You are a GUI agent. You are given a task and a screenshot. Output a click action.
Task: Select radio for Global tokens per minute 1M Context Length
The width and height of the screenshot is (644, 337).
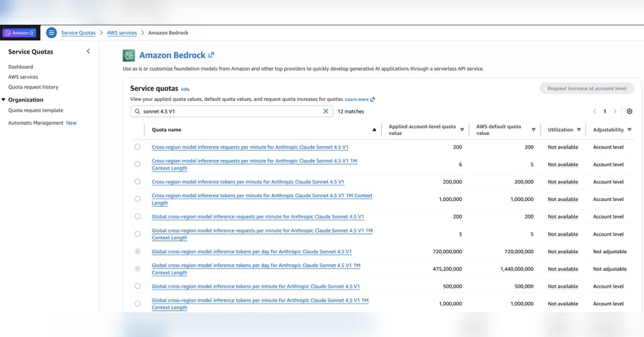[137, 304]
